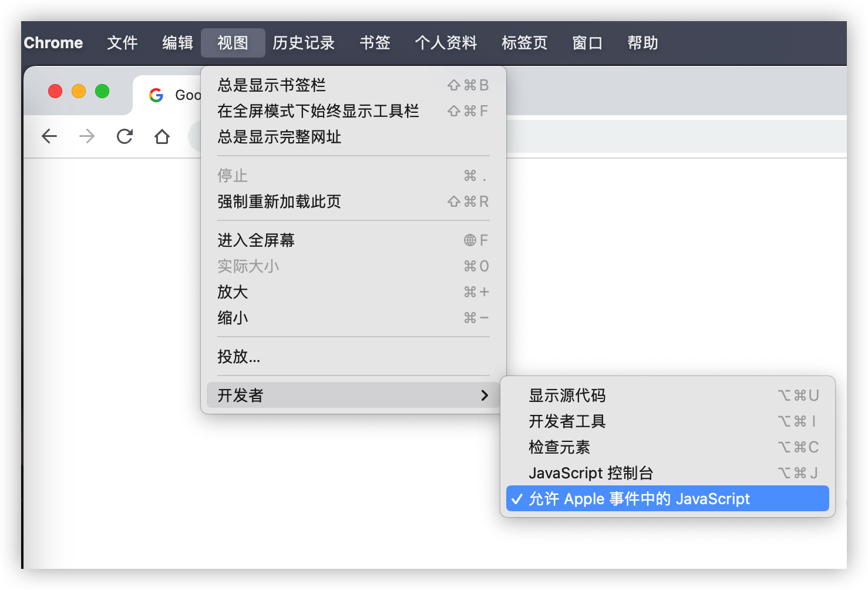Choose 检查元素 in submenu
868x590 pixels.
668,447
